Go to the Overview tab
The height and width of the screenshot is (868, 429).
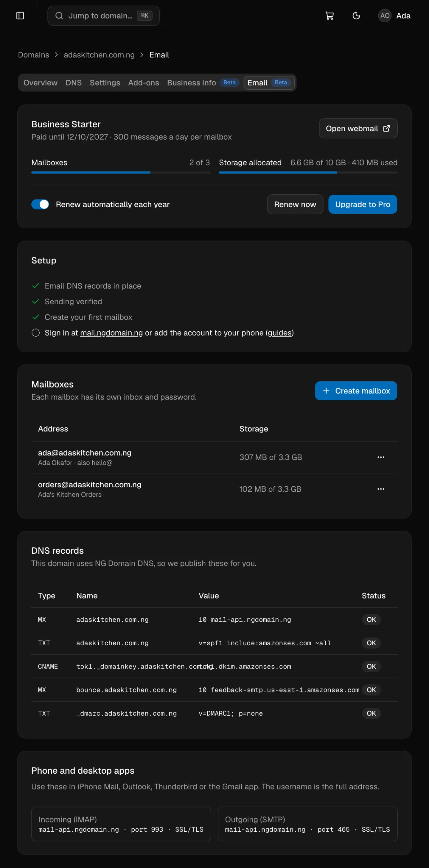pos(41,82)
